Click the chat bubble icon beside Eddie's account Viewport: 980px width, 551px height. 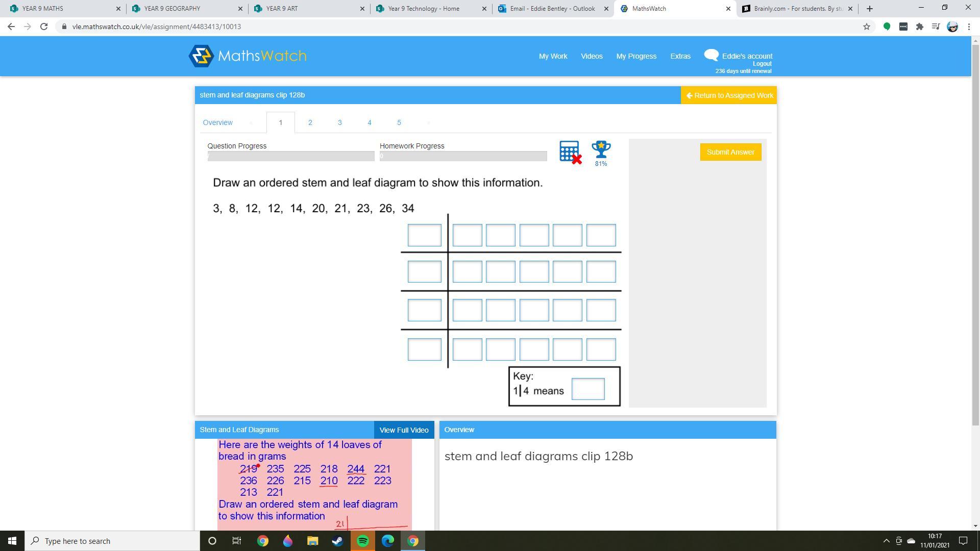point(711,55)
